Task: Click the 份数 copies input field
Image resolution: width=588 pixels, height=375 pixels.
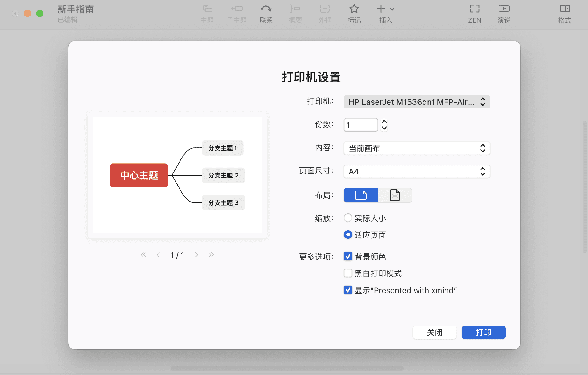Action: tap(360, 125)
